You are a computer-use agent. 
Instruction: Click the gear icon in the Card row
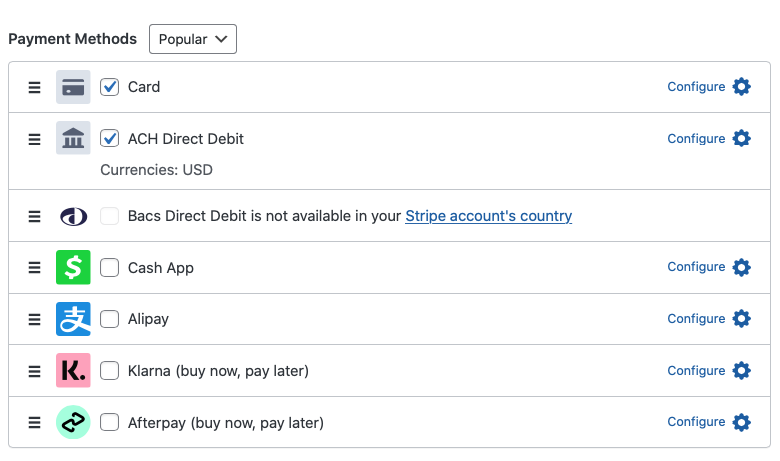click(x=741, y=87)
